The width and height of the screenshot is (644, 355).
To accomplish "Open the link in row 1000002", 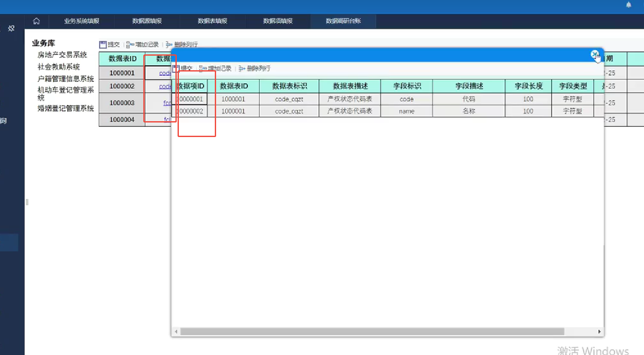I will 165,87.
